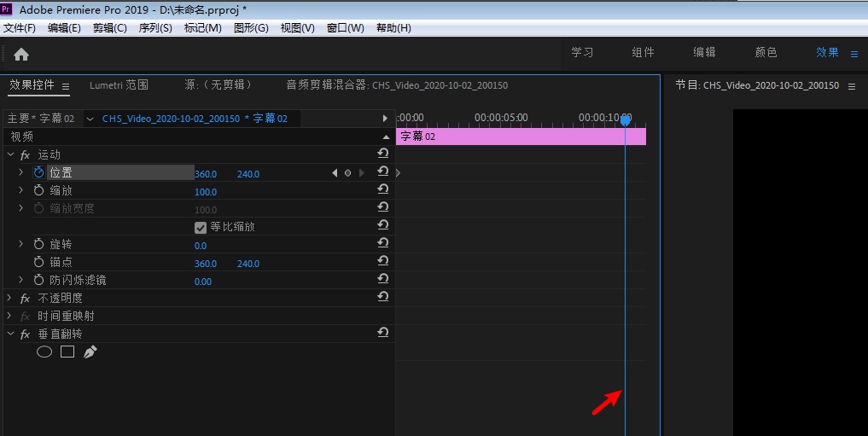This screenshot has height=436, width=868.
Task: Reset the 位置 parameter
Action: click(383, 172)
